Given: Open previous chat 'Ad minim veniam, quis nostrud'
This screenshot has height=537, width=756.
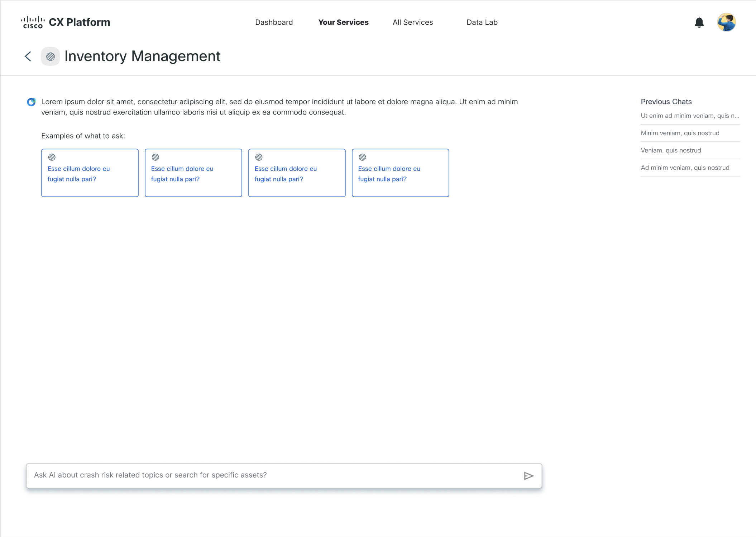Looking at the screenshot, I should pos(685,168).
